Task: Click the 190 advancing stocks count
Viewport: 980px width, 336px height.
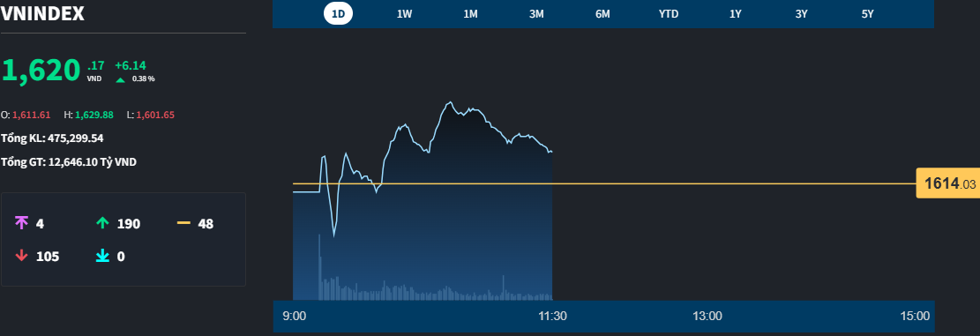Action: coord(129,224)
